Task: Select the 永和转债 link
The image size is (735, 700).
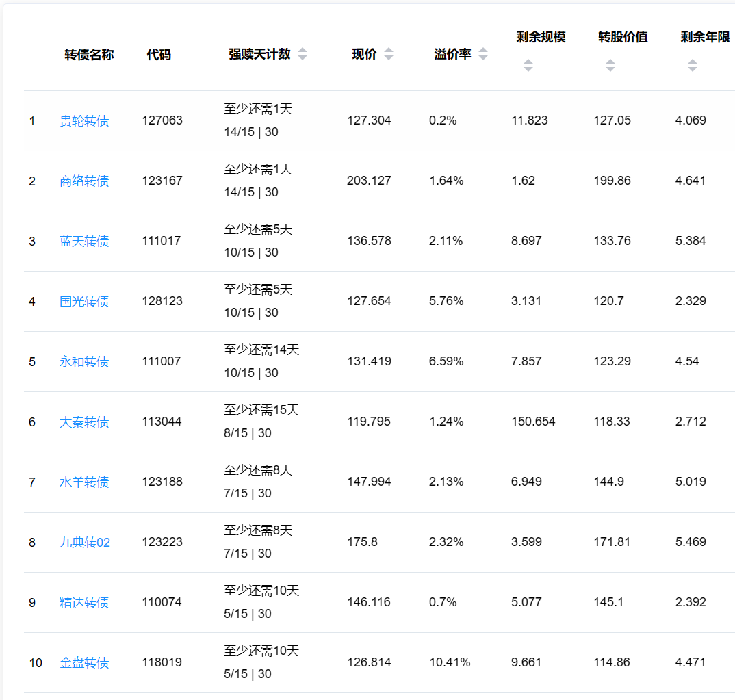Action: click(84, 362)
